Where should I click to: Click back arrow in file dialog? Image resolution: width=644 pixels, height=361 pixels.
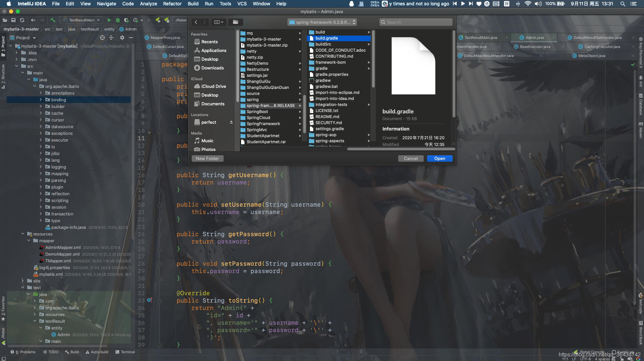point(196,22)
